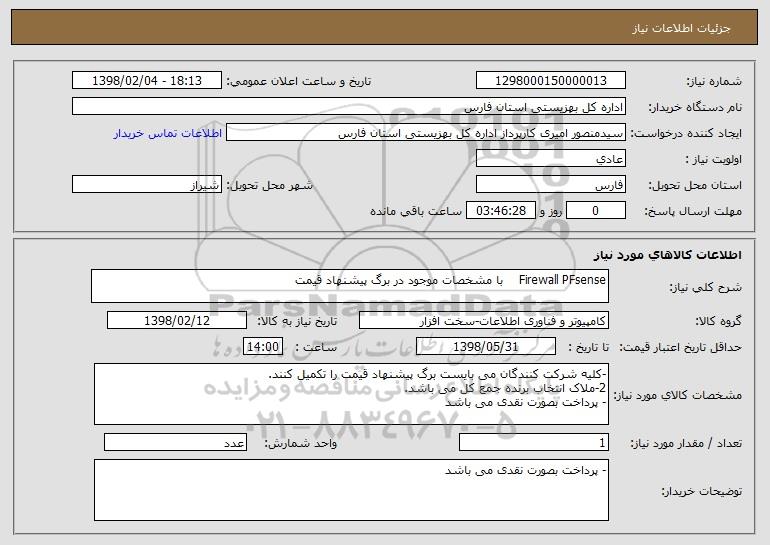Click the price validity date 1398/05/31
The height and width of the screenshot is (545, 770).
click(x=486, y=347)
